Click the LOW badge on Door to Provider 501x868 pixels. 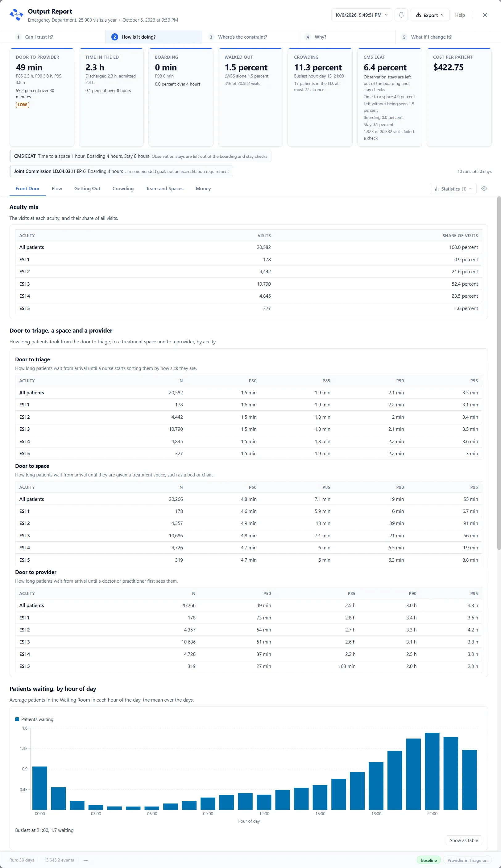point(22,105)
